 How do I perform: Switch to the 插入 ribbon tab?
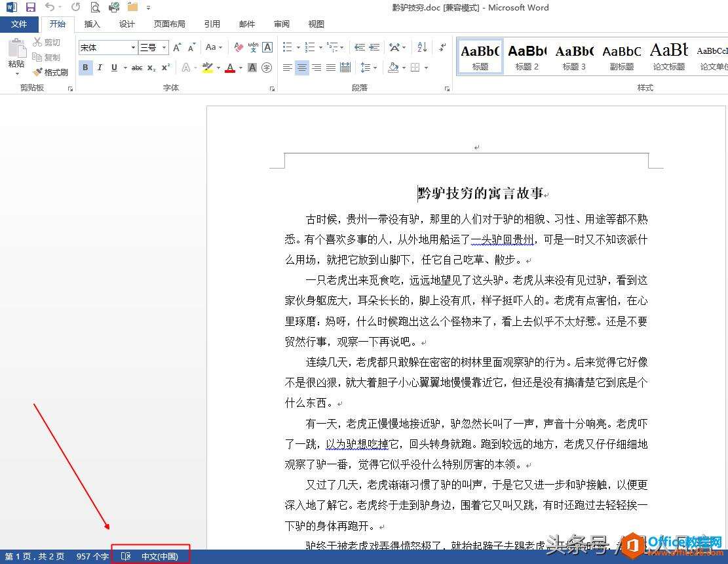(x=92, y=24)
